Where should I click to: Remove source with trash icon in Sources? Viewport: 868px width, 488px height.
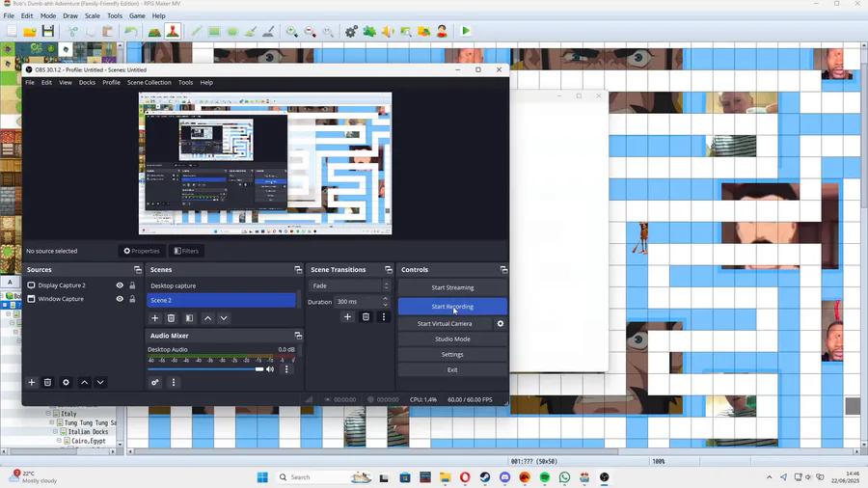[47, 382]
